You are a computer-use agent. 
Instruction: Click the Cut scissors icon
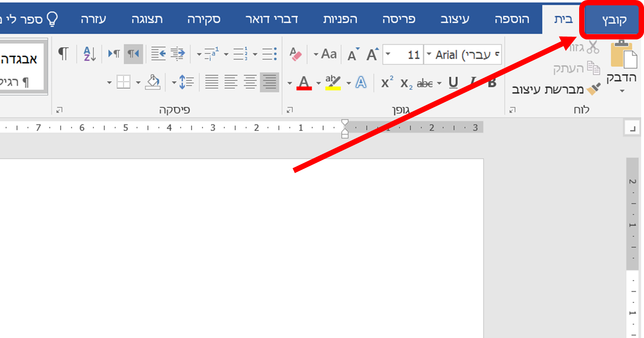click(x=593, y=47)
